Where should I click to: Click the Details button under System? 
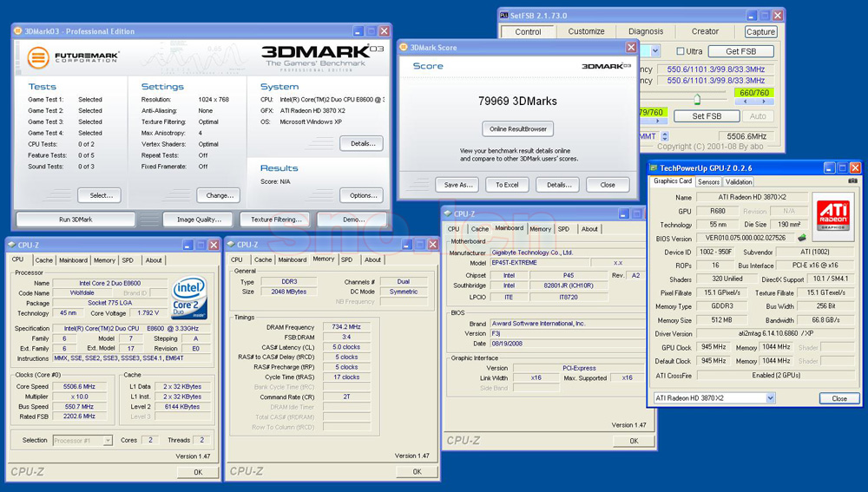[x=363, y=143]
